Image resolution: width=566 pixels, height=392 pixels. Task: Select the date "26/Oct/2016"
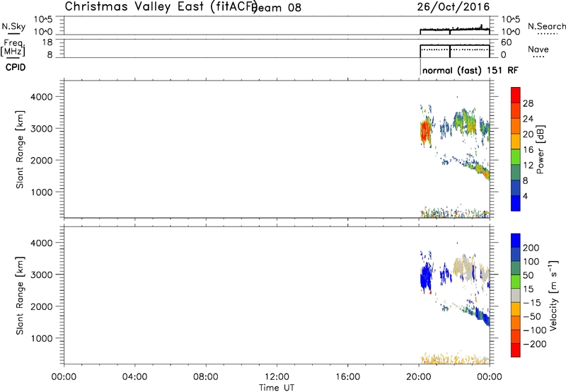tap(454, 7)
